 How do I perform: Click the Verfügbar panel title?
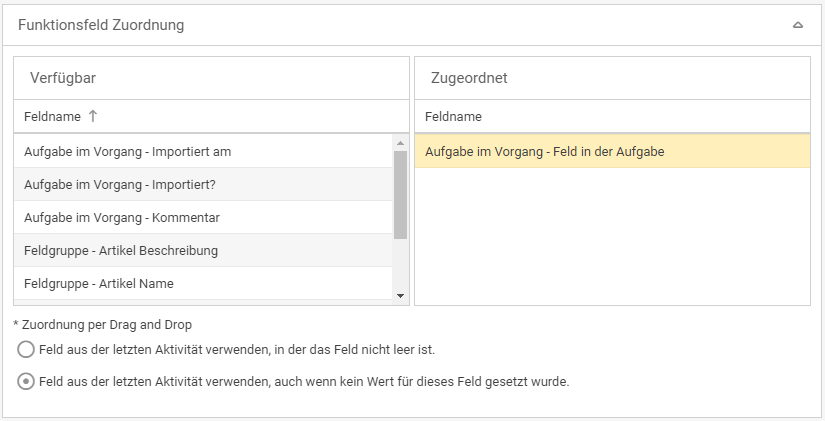click(63, 78)
